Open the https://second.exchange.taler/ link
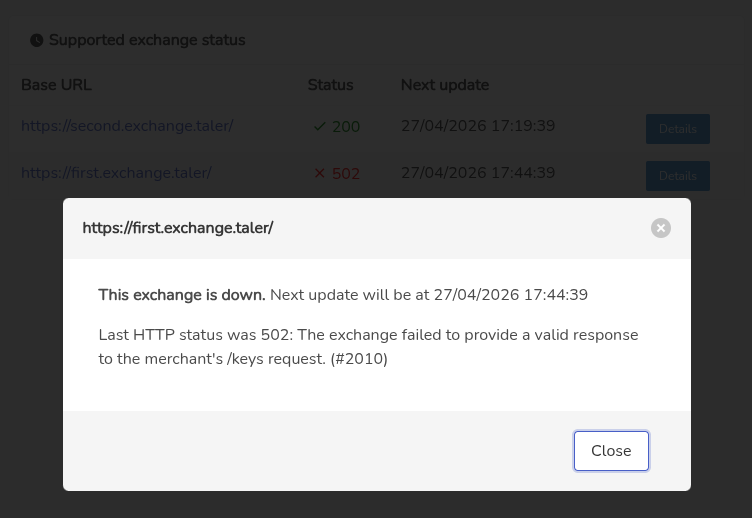Screen dimensions: 752x518 (127, 126)
